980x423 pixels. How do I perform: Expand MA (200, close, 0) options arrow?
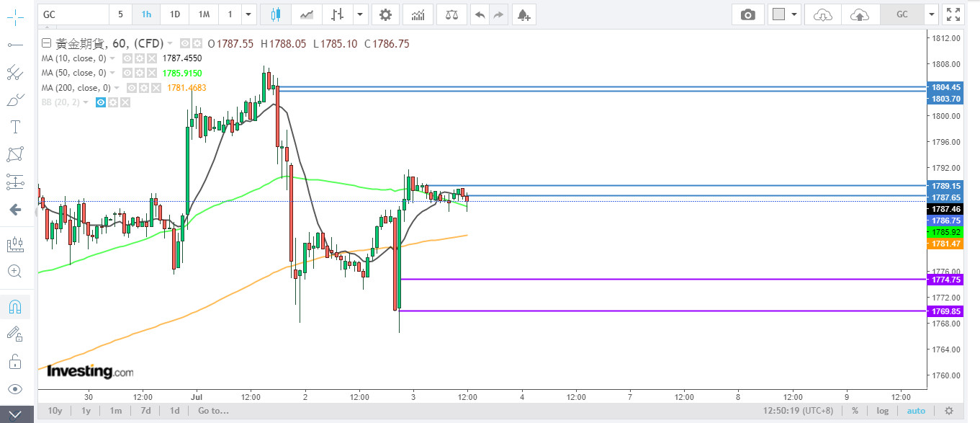[x=117, y=88]
